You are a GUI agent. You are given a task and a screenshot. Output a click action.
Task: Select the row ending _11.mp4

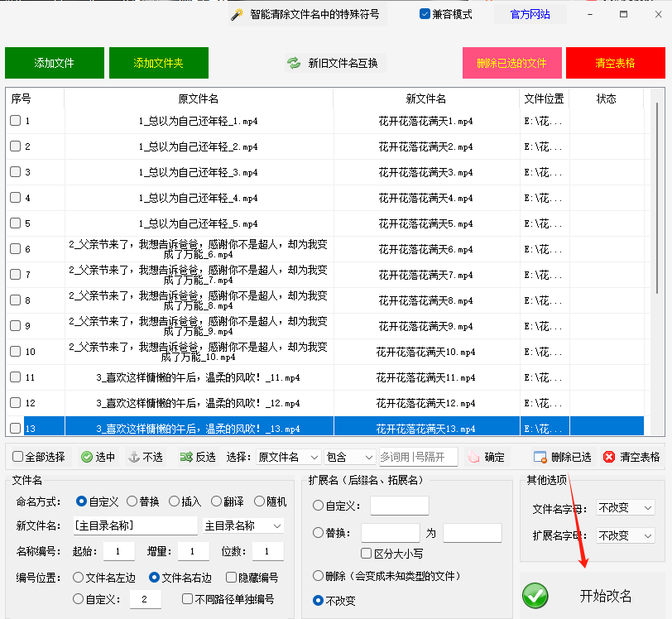pyautogui.click(x=325, y=377)
